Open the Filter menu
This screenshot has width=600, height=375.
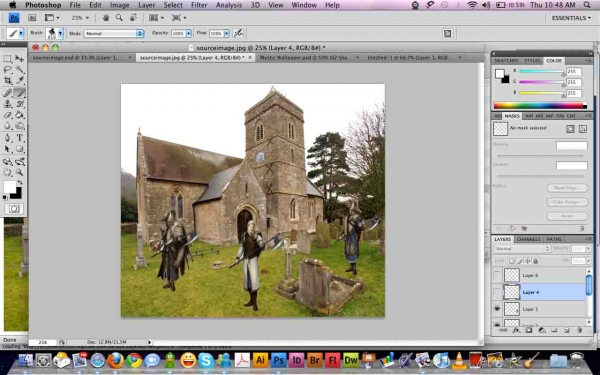pos(199,5)
